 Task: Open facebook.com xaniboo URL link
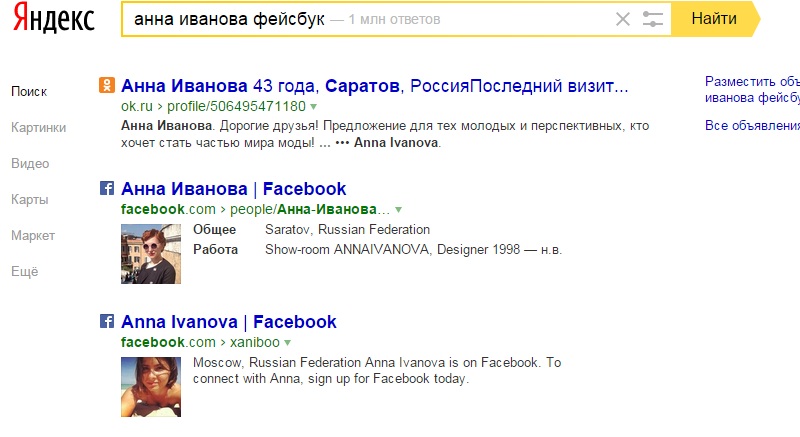200,342
